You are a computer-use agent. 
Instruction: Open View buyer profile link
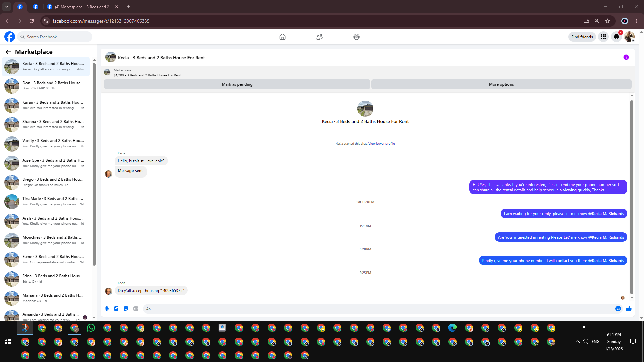click(381, 144)
